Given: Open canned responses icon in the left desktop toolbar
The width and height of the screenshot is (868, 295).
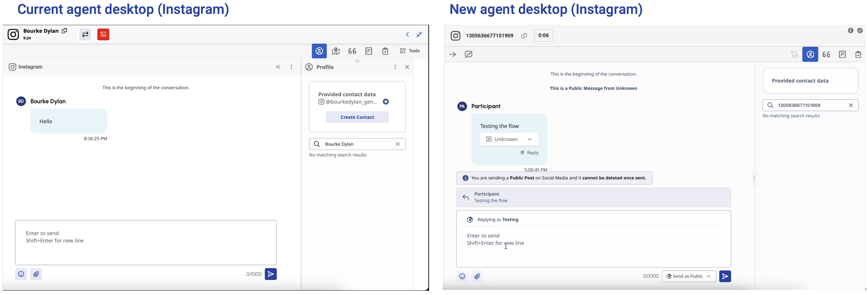Looking at the screenshot, I should point(352,51).
